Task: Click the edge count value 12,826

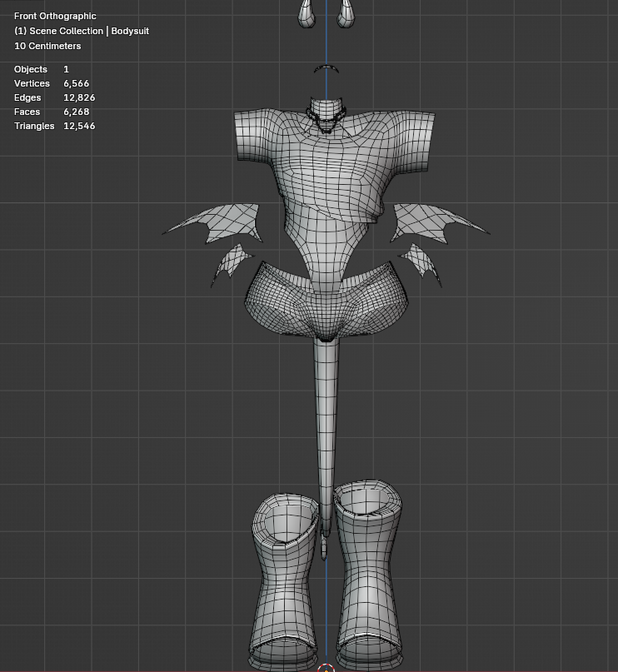Action: [x=79, y=97]
